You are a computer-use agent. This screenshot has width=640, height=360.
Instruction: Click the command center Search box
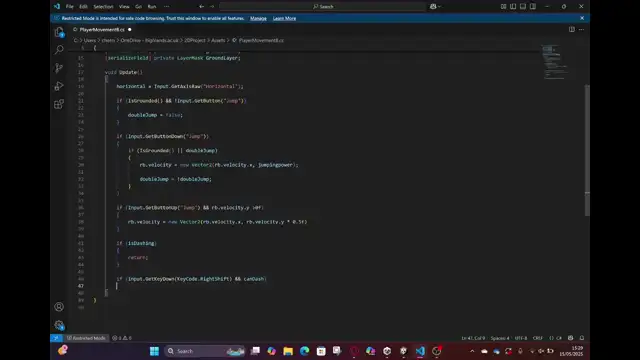[323, 7]
